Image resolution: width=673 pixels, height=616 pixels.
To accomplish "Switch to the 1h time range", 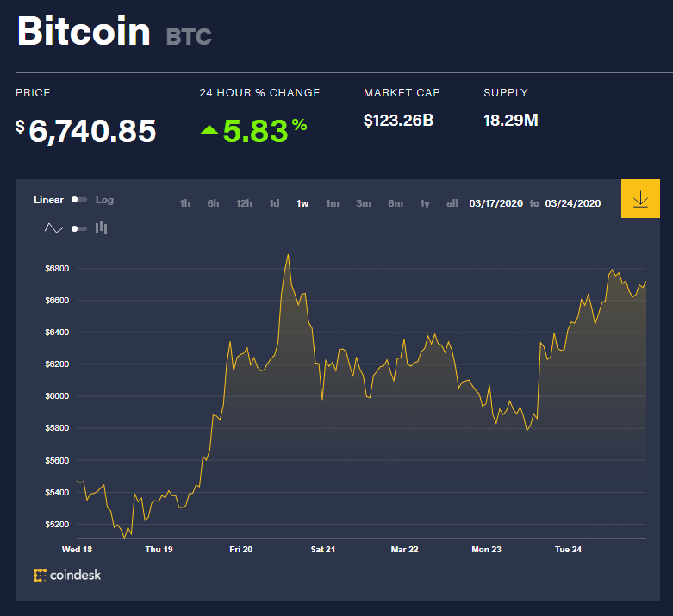I will (185, 203).
